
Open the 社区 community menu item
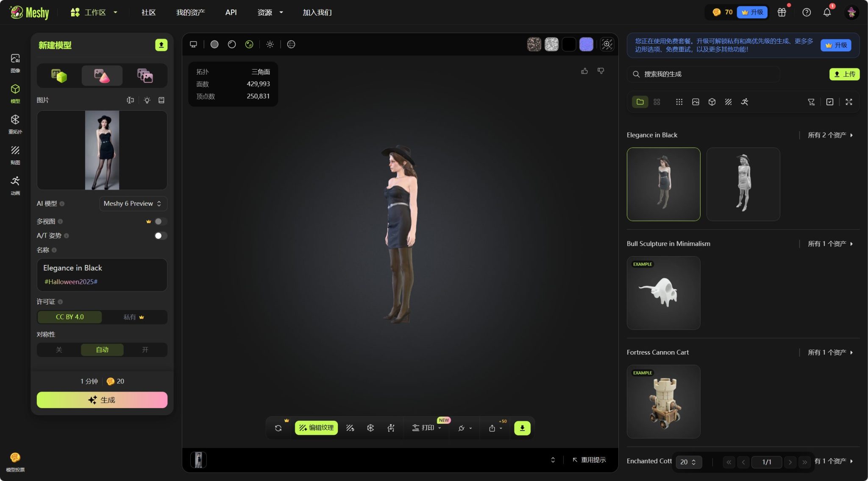[x=148, y=12]
